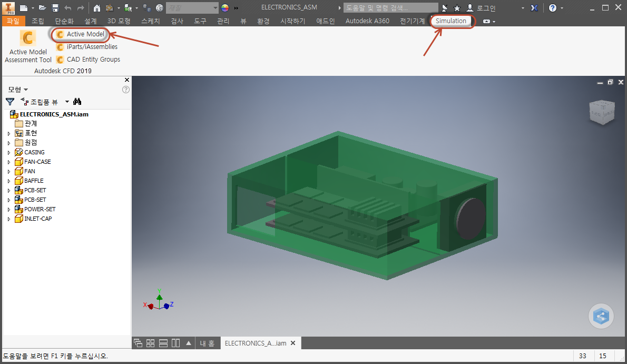
Task: Select the INLET-CAP part
Action: tap(33, 219)
